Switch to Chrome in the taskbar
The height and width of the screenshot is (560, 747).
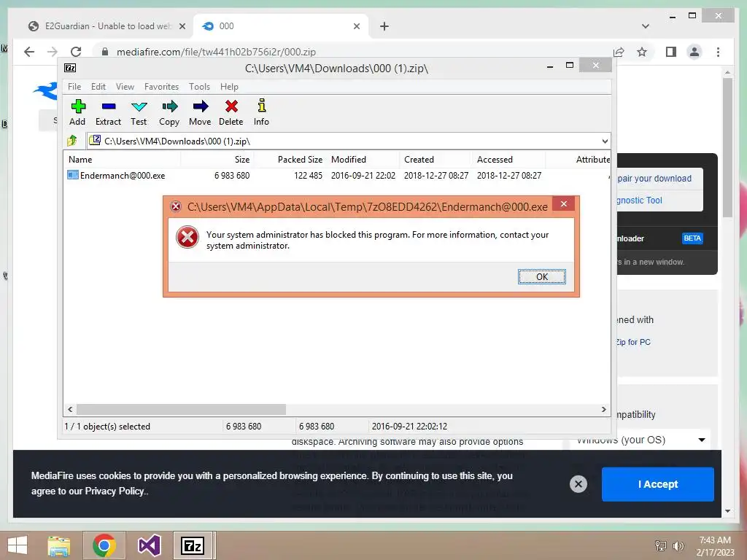tap(104, 545)
